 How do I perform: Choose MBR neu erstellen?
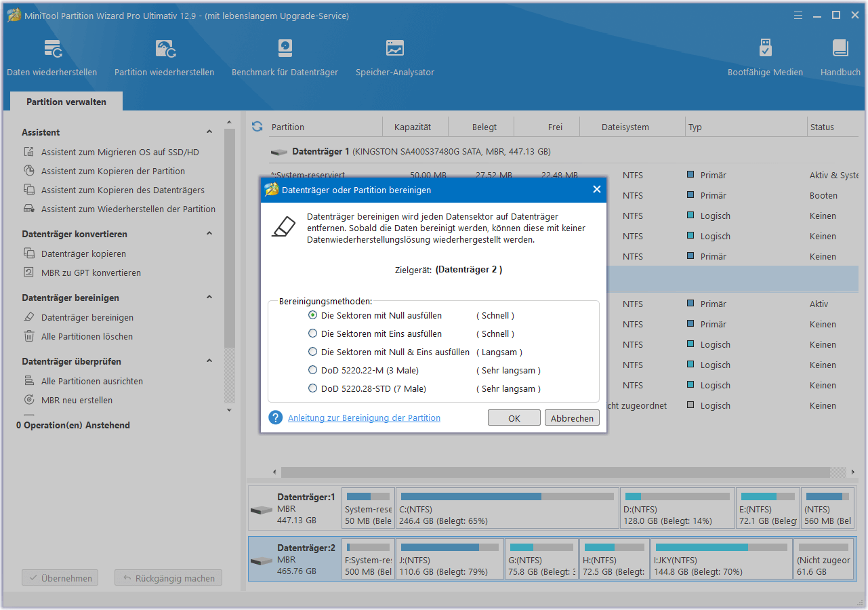(68, 401)
